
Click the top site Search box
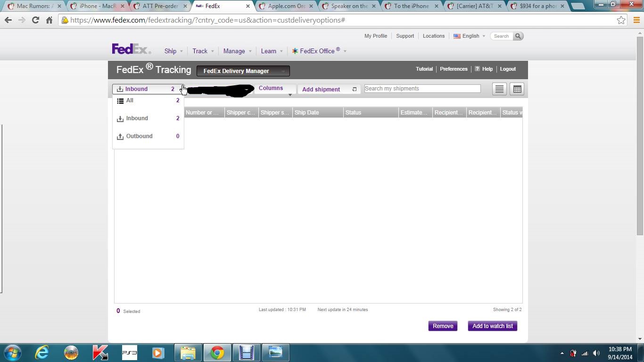502,36
